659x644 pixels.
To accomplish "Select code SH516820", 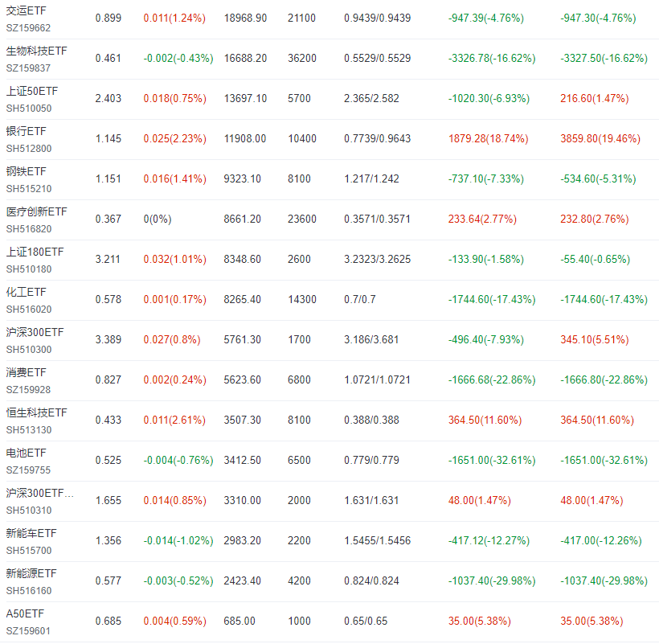I will [x=29, y=229].
